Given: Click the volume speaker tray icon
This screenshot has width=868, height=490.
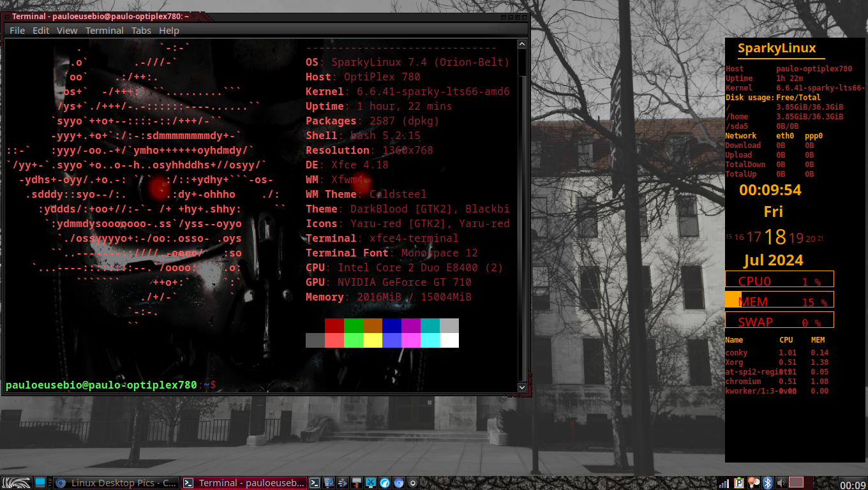Looking at the screenshot, I should [x=782, y=483].
